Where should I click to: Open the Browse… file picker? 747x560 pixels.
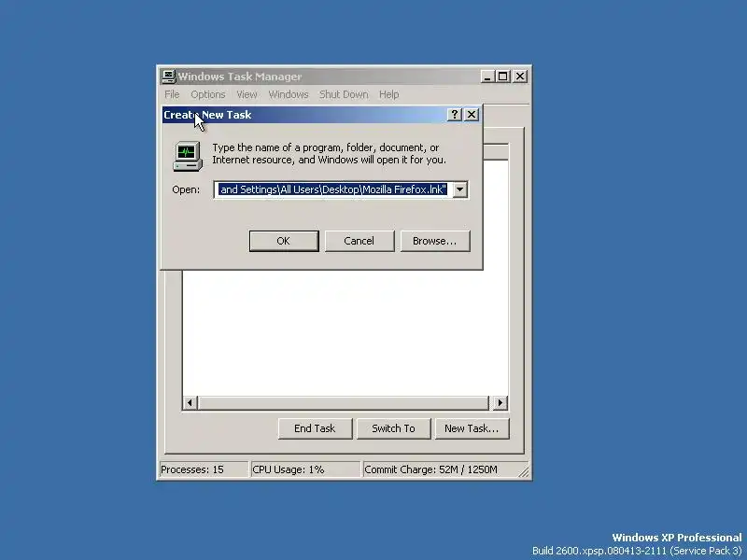[435, 241]
